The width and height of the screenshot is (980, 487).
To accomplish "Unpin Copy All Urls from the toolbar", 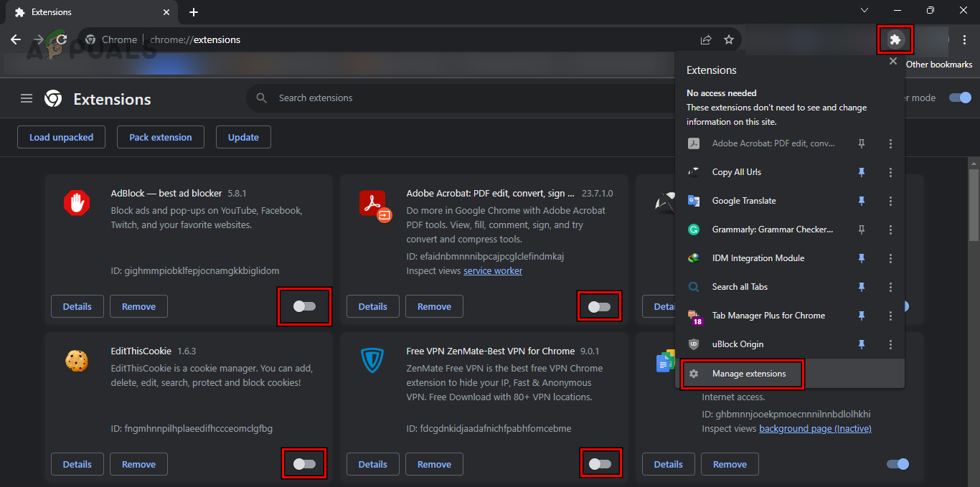I will tap(861, 172).
